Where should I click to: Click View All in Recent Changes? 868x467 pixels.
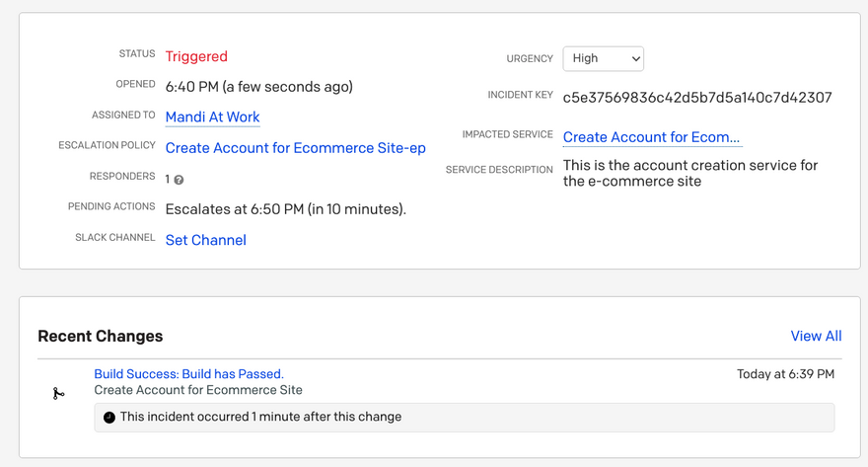point(816,336)
